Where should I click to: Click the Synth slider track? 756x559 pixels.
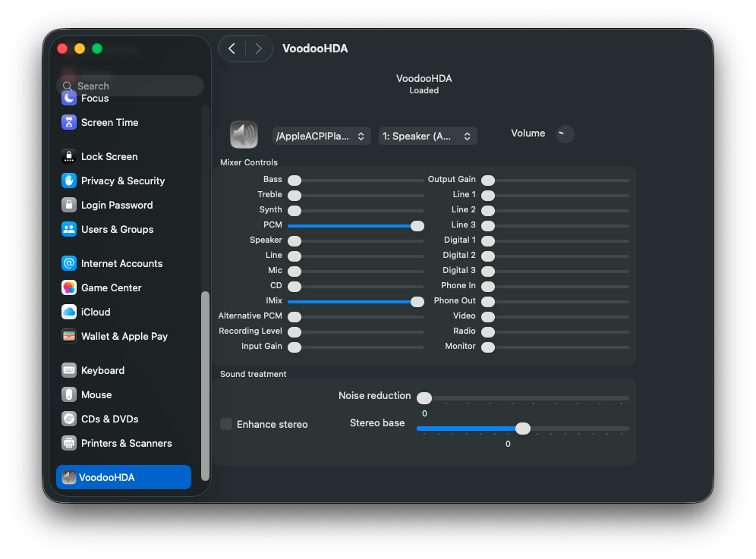pyautogui.click(x=356, y=211)
